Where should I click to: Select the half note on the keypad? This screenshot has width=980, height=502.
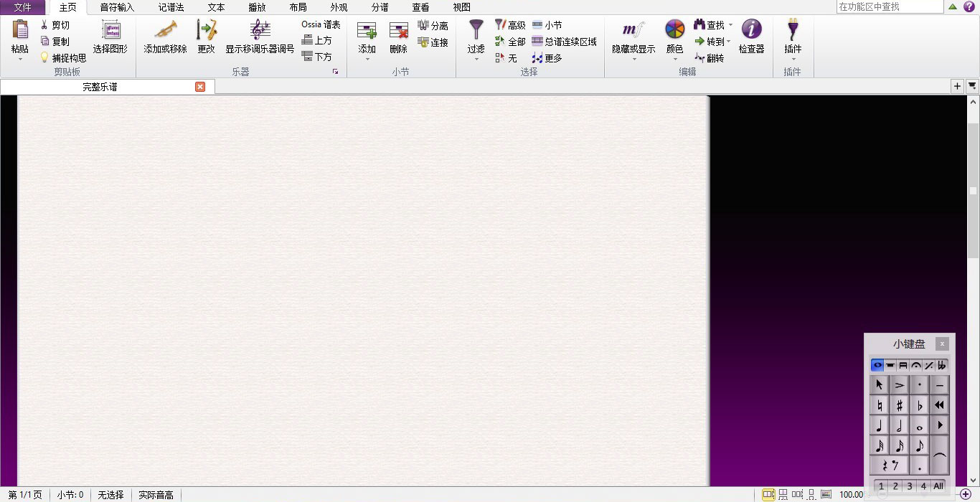click(x=899, y=425)
